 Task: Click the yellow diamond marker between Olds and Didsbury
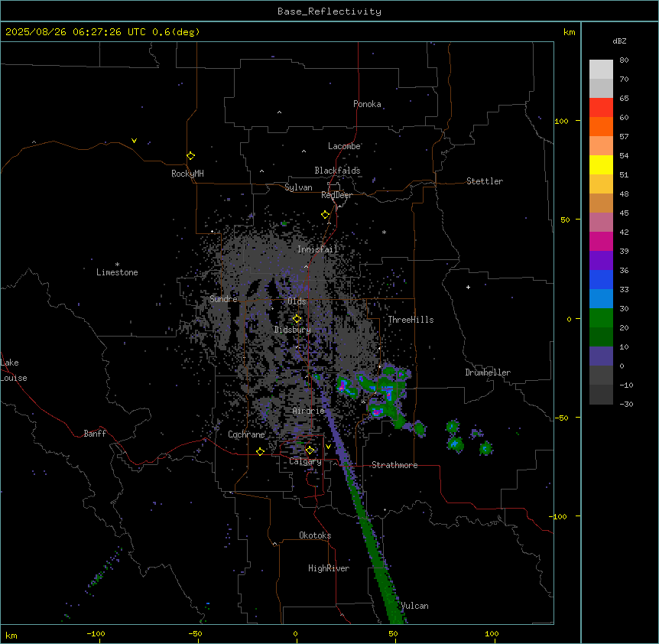pos(297,319)
